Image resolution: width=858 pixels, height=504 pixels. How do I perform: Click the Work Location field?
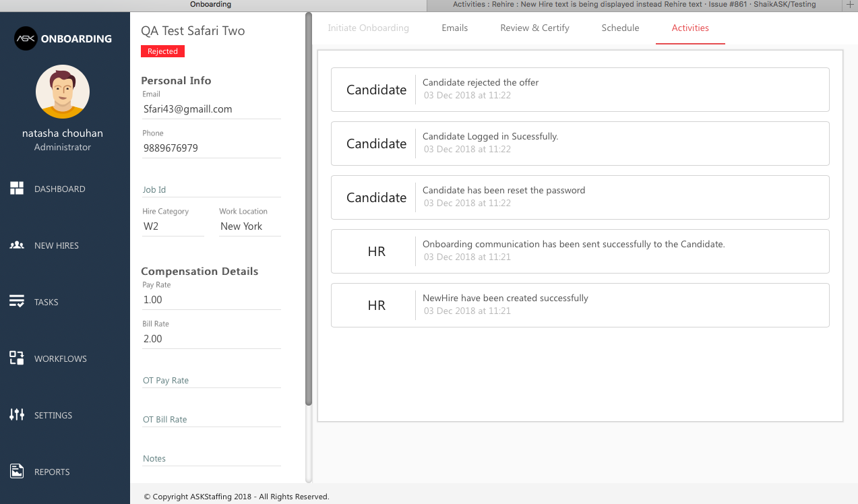click(249, 226)
